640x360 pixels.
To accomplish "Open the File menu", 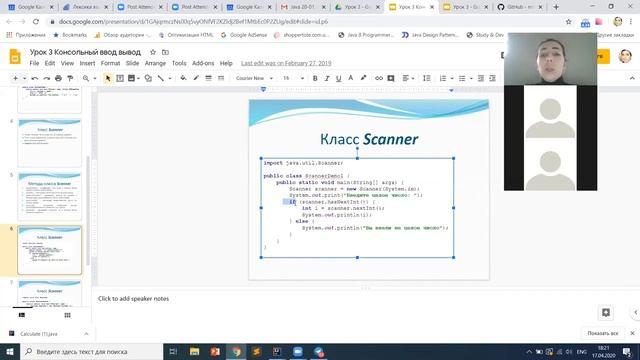I will click(x=34, y=63).
